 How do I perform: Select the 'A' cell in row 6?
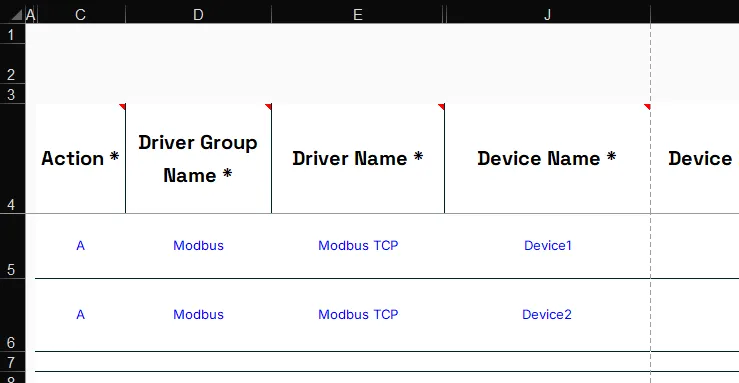pos(81,315)
